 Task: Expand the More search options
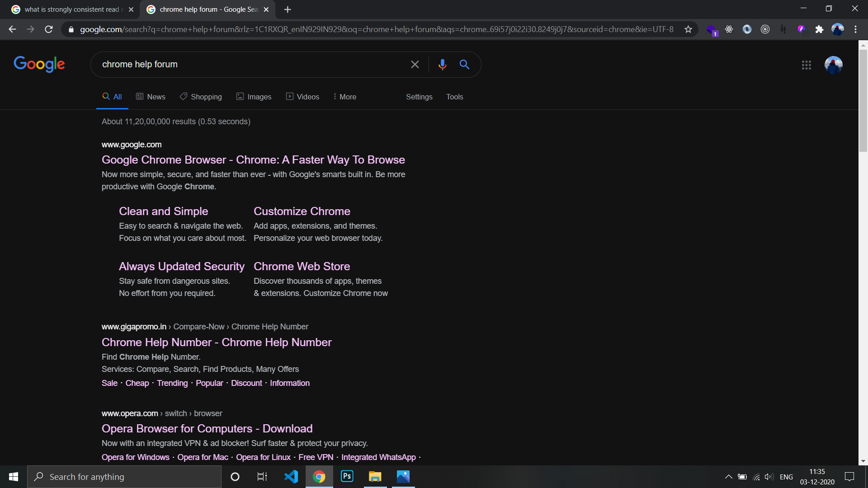point(345,97)
